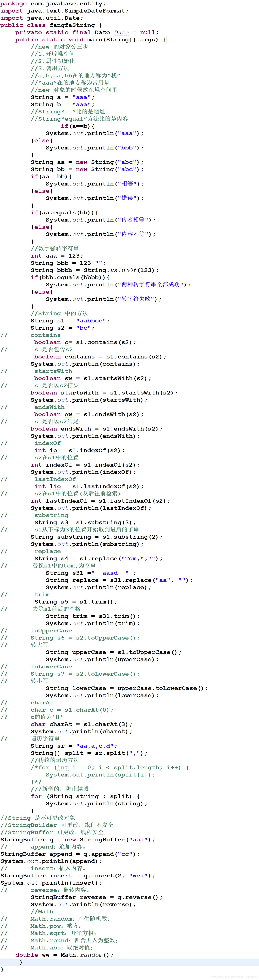Image resolution: width=259 pixels, height=980 pixels.
Task: Click the 'String s5 = s1.trim();' line
Action: (x=76, y=602)
